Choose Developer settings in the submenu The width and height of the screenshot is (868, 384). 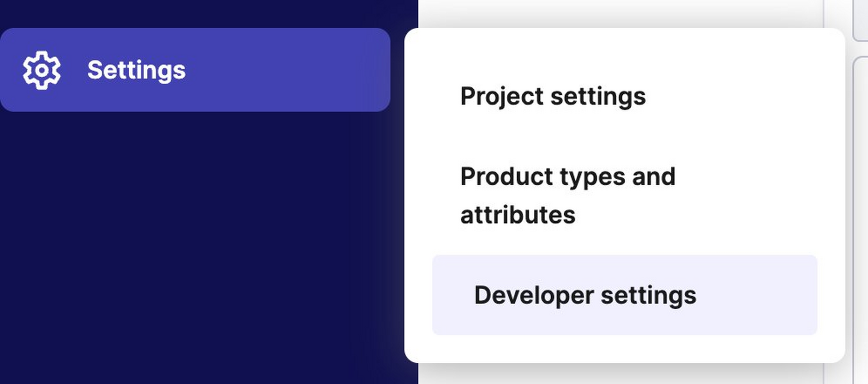[x=625, y=295]
